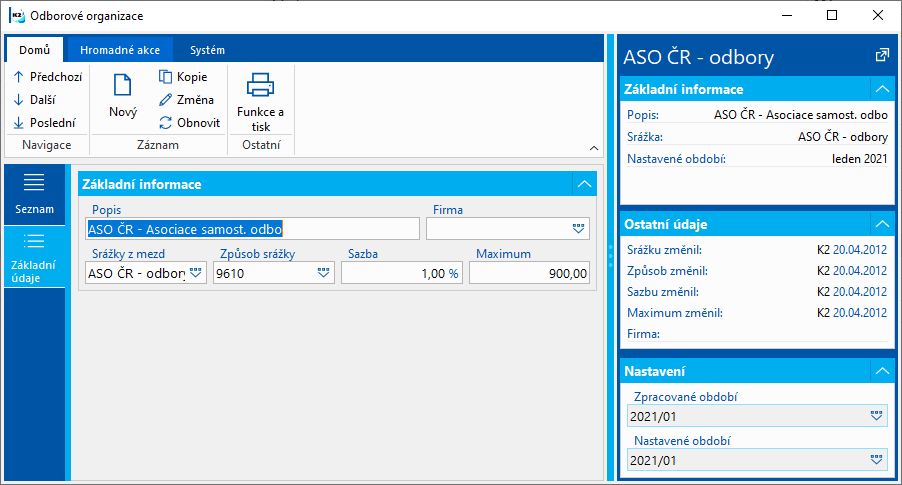The height and width of the screenshot is (485, 902).
Task: Refresh the record with Obnovit
Action: (189, 123)
